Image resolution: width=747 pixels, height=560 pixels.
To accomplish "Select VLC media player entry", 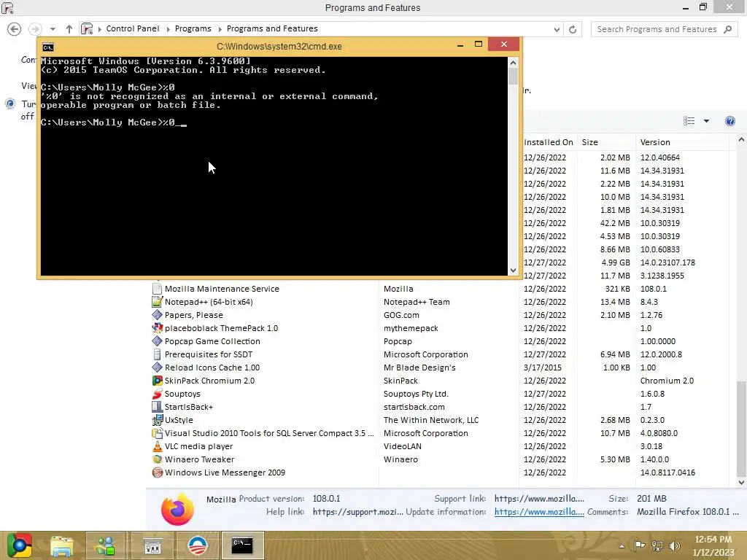I will point(198,446).
